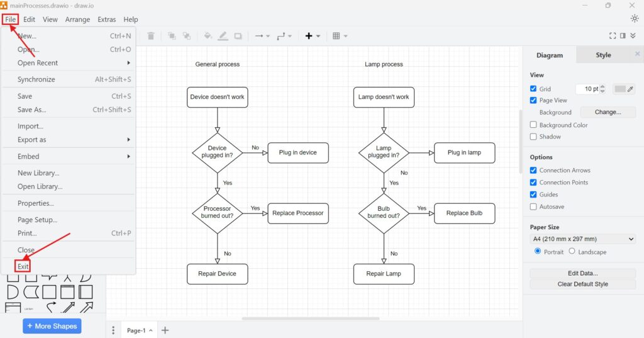Click the Fullscreen icon in toolbar
The image size is (644, 338).
[x=613, y=36]
